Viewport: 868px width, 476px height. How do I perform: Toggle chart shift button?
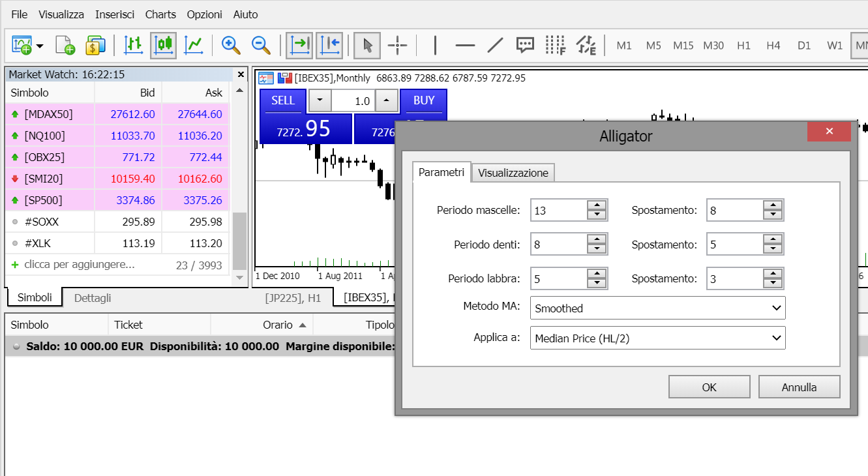pyautogui.click(x=329, y=45)
